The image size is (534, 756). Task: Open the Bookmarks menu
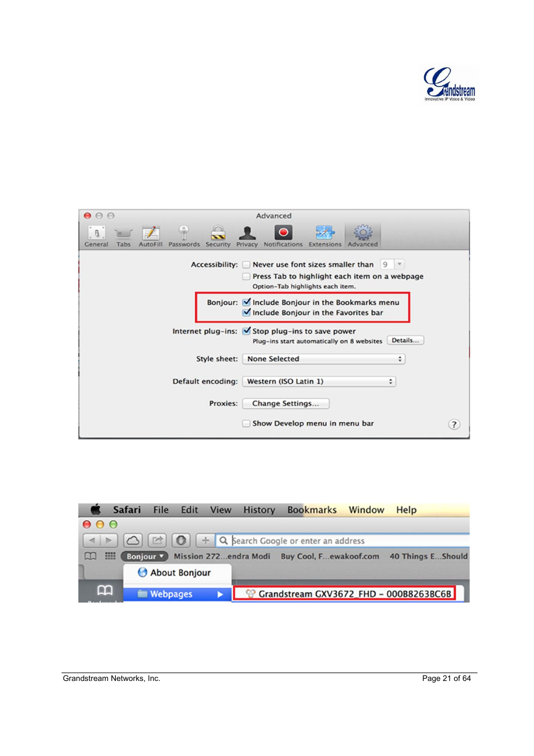tap(312, 510)
